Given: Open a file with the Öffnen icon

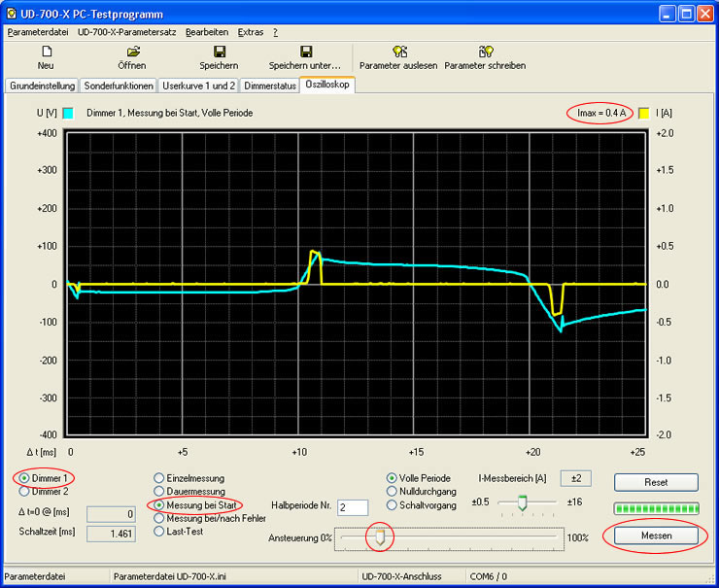Looking at the screenshot, I should pyautogui.click(x=132, y=52).
